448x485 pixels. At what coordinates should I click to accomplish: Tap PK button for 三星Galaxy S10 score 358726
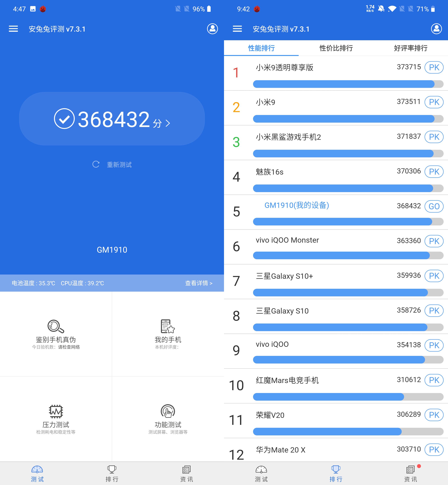pyautogui.click(x=434, y=311)
